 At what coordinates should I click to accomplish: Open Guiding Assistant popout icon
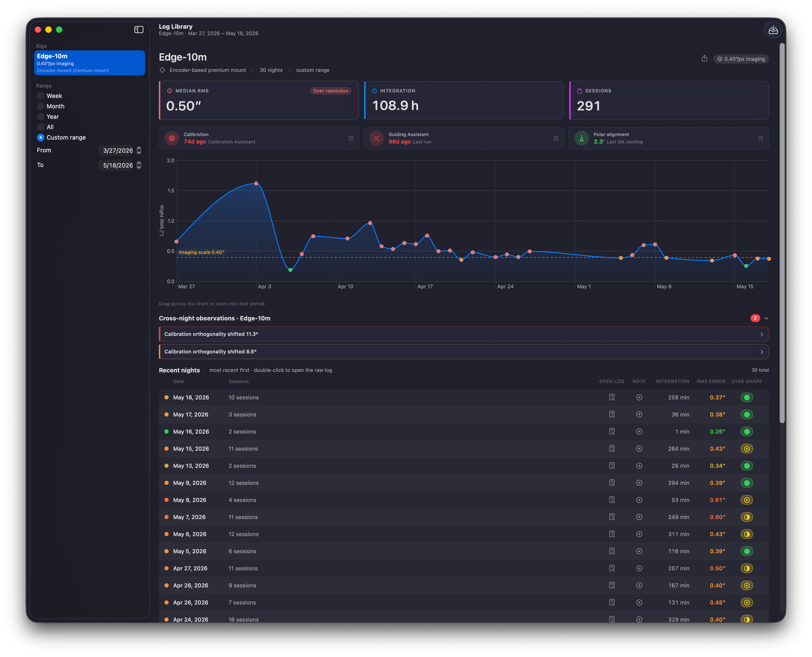tap(556, 138)
